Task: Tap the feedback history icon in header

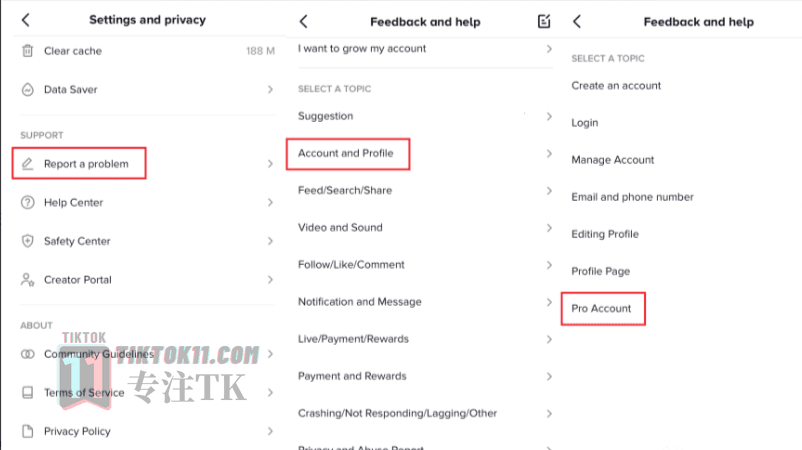Action: [544, 21]
